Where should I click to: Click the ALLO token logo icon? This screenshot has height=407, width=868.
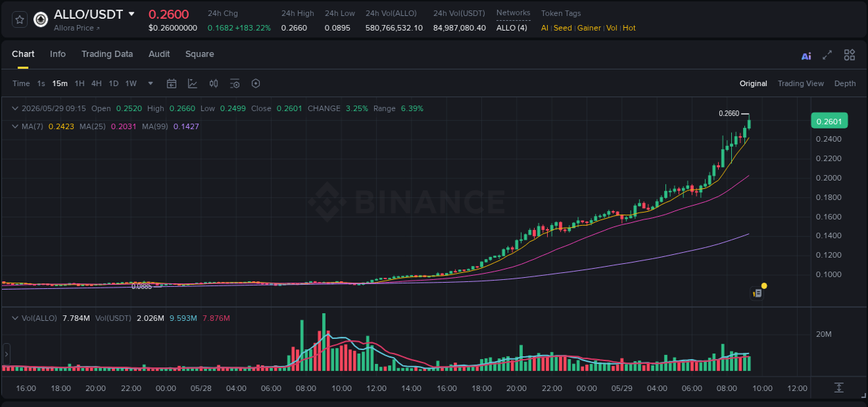tap(41, 19)
